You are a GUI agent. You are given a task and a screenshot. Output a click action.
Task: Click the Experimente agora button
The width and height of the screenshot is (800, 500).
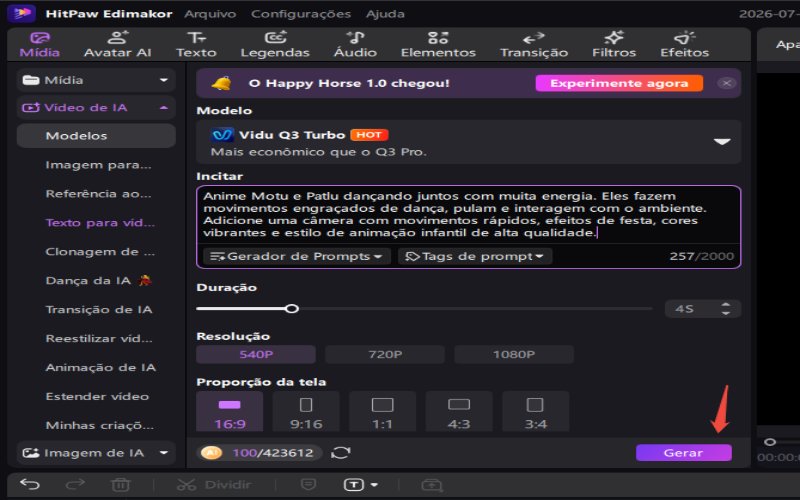pyautogui.click(x=619, y=83)
